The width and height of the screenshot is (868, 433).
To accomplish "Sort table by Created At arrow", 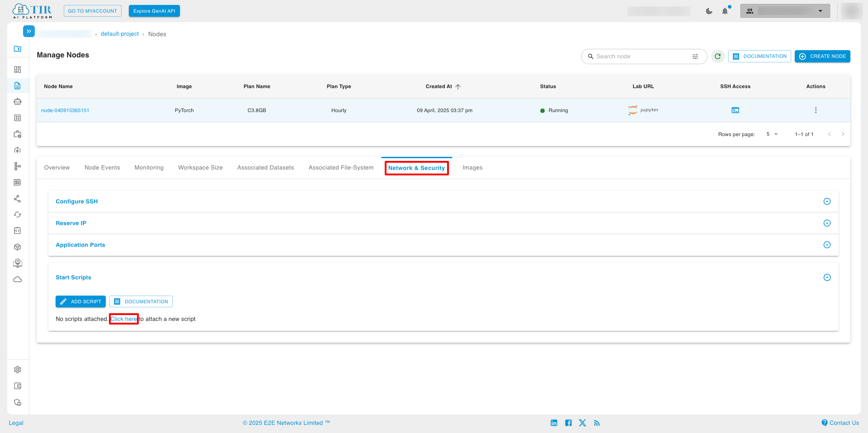I will [x=458, y=87].
